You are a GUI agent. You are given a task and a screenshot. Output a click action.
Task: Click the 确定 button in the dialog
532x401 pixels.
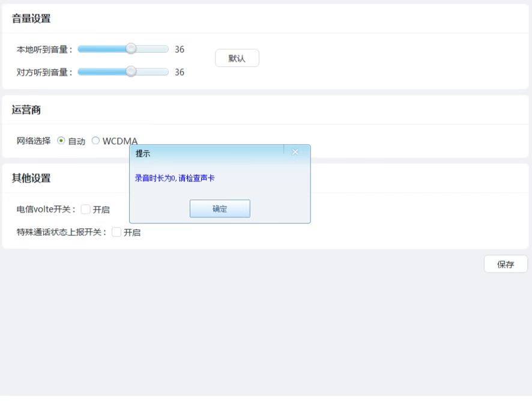click(x=220, y=209)
